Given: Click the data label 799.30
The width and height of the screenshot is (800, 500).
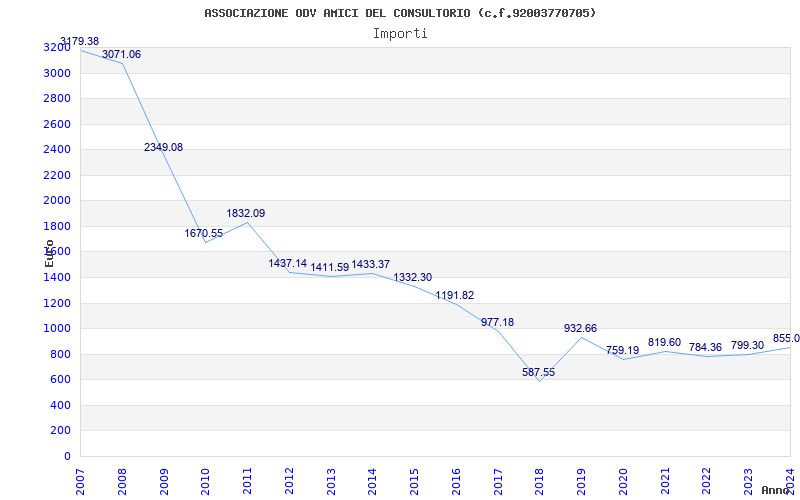Looking at the screenshot, I should 747,345.
